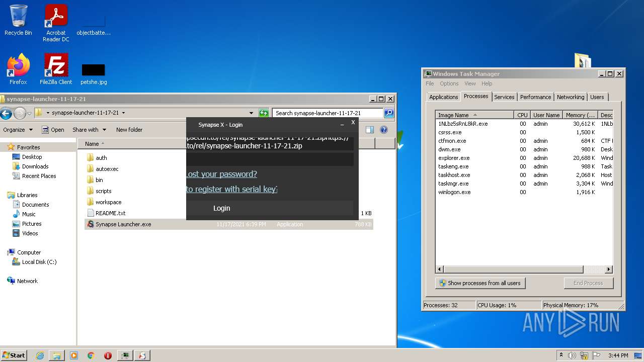Select the objectbatte desktop file
This screenshot has width=644, height=362.
tap(94, 25)
